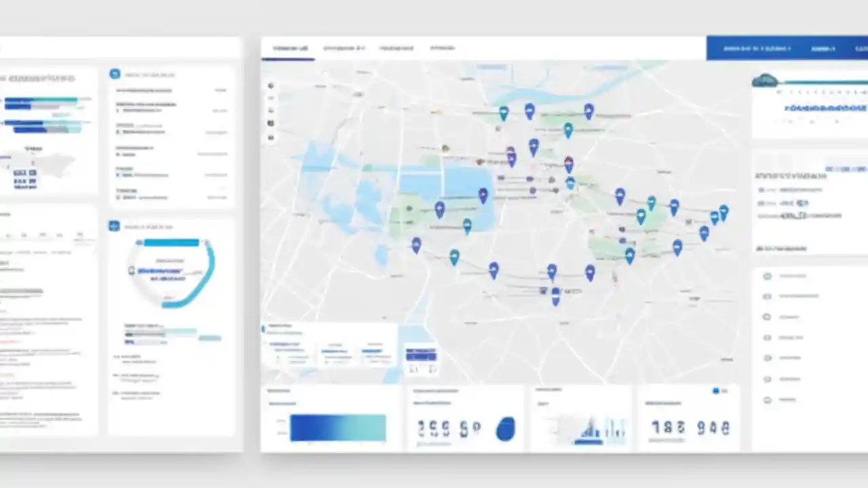Click the blue info icon in the map legend overlay
The image size is (868, 488).
pyautogui.click(x=264, y=329)
